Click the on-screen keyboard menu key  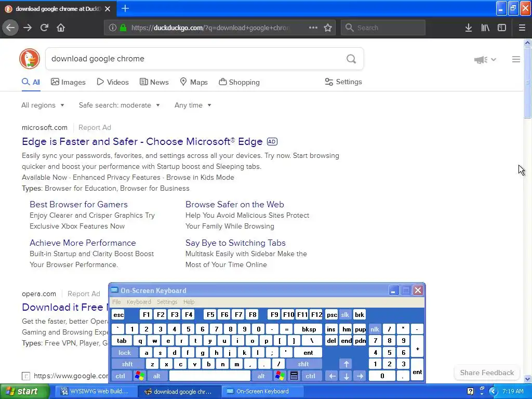tap(294, 376)
